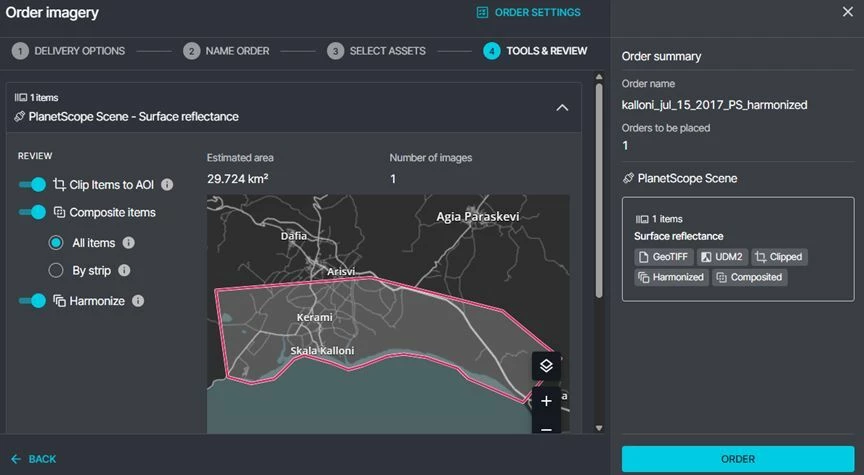Click items icon in summary card
The height and width of the screenshot is (475, 864).
tap(641, 219)
